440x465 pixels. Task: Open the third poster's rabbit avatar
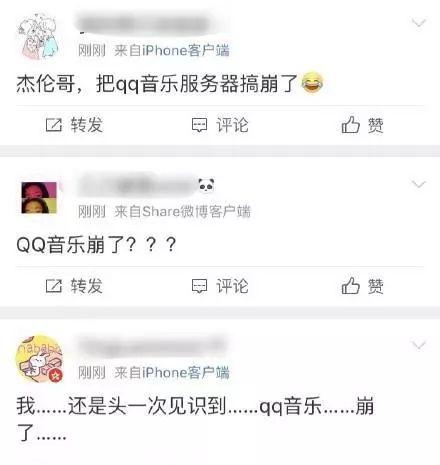click(39, 359)
